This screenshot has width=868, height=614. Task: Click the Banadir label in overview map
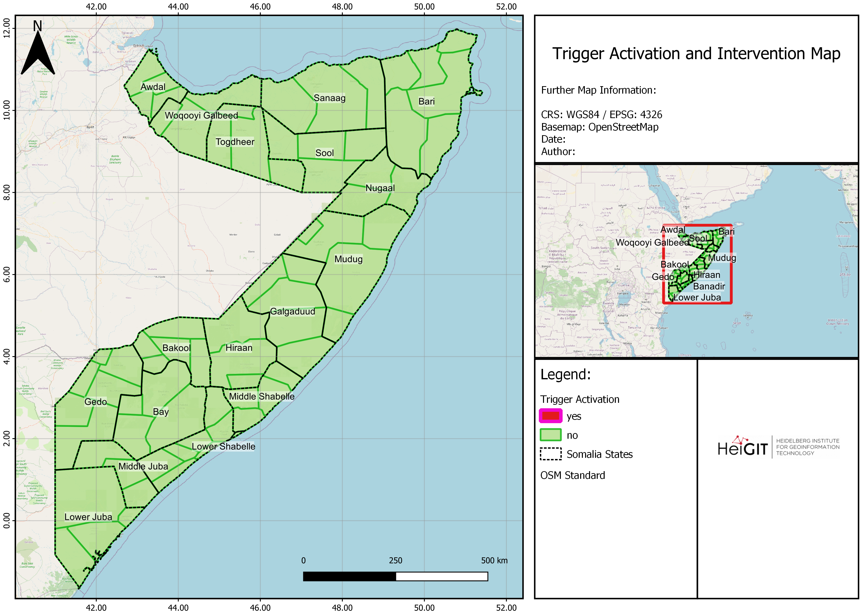pyautogui.click(x=709, y=286)
